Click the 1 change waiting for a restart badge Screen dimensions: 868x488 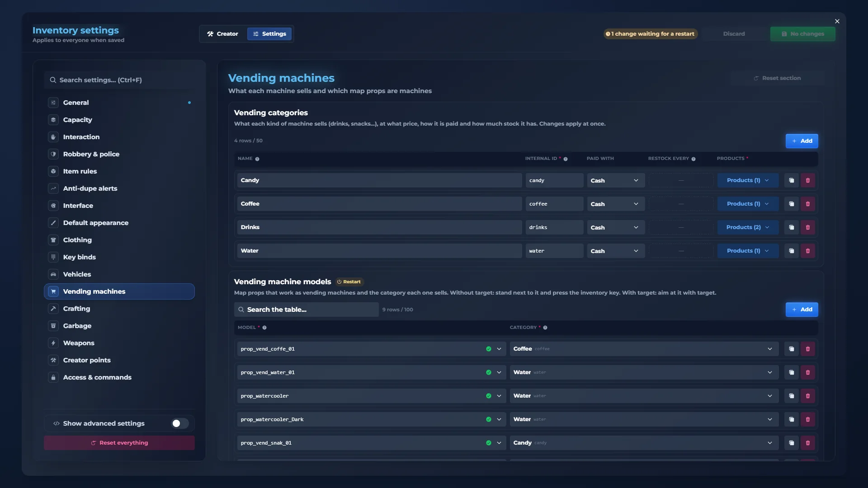650,34
